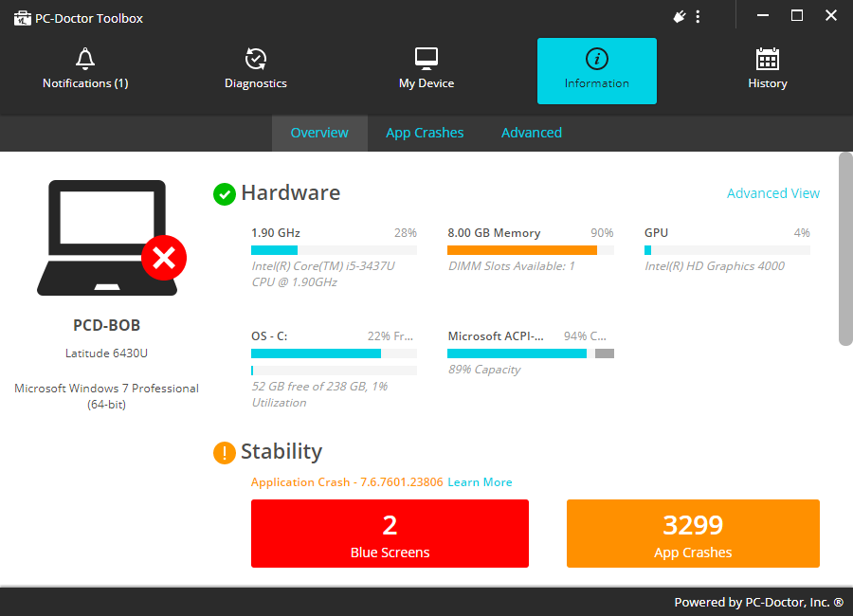The width and height of the screenshot is (853, 616).
Task: Switch to the Advanced tab
Action: [x=532, y=133]
